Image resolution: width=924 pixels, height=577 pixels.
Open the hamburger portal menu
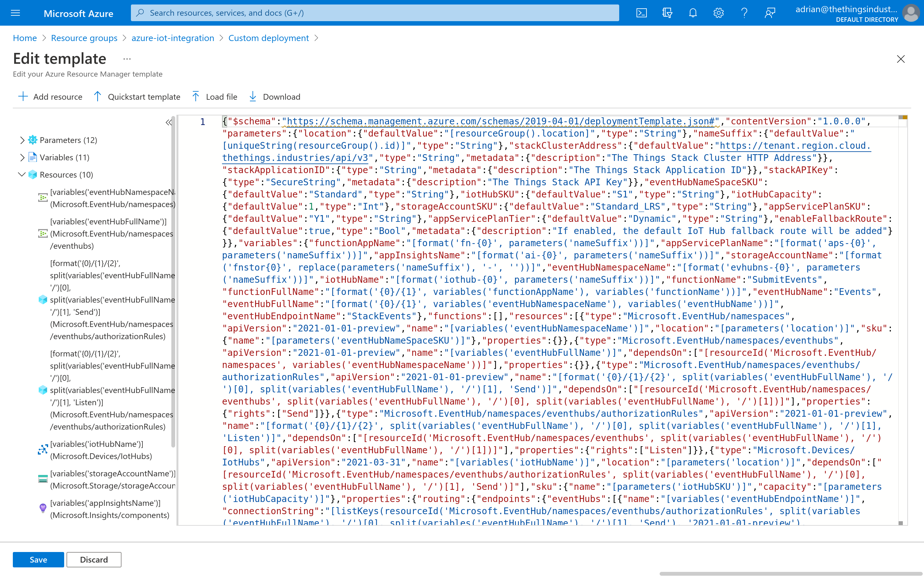click(x=15, y=13)
